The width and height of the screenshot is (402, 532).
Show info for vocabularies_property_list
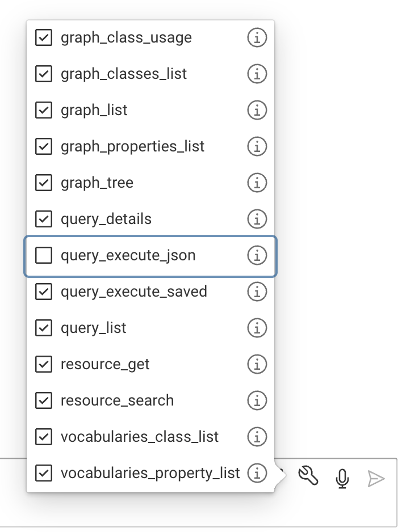[257, 473]
